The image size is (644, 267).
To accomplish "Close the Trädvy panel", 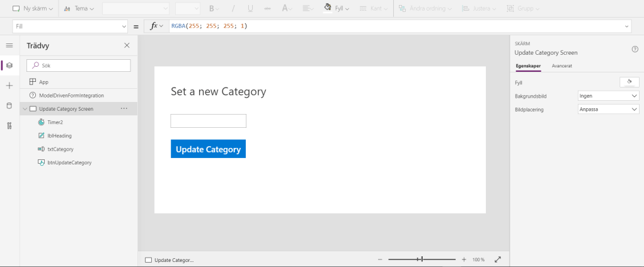I will 127,45.
